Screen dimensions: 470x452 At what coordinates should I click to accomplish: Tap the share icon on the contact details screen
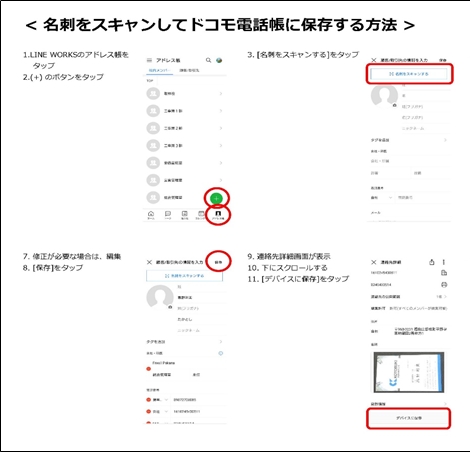point(432,262)
